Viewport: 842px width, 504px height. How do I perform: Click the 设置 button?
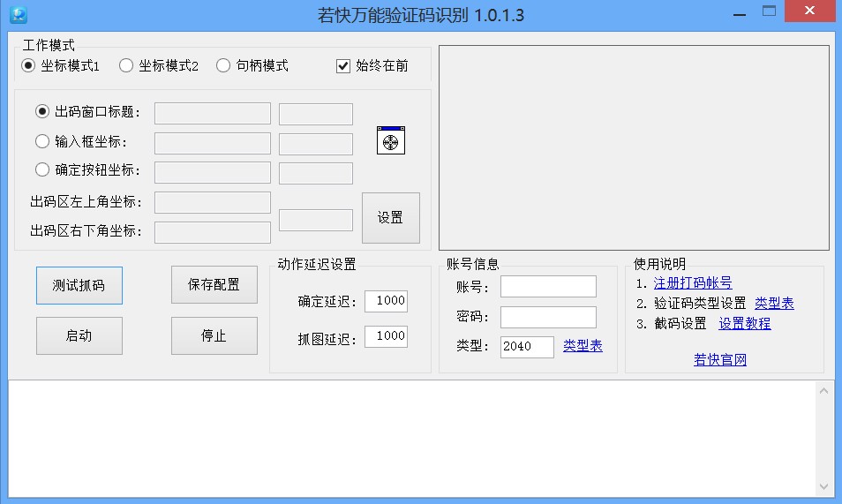pyautogui.click(x=390, y=218)
